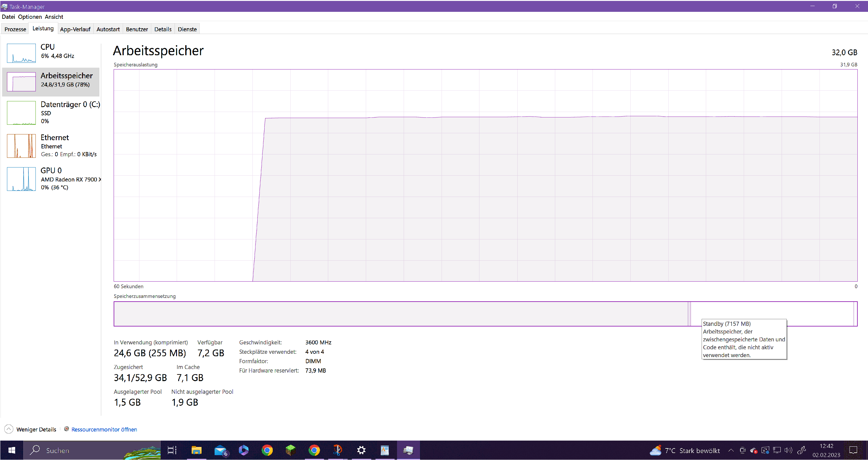This screenshot has width=868, height=460.
Task: Open Task View from the taskbar
Action: click(172, 450)
